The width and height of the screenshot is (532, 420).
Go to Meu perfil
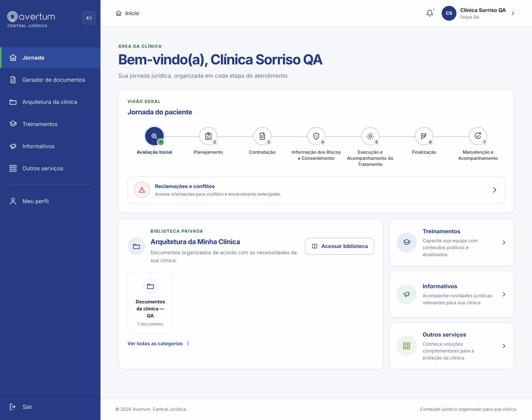pyautogui.click(x=50, y=201)
